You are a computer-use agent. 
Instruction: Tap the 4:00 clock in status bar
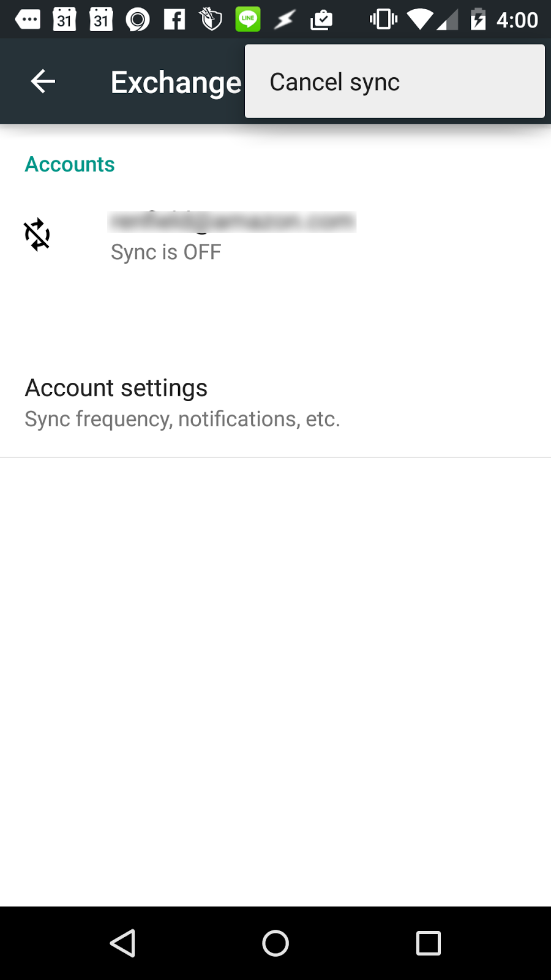(517, 20)
